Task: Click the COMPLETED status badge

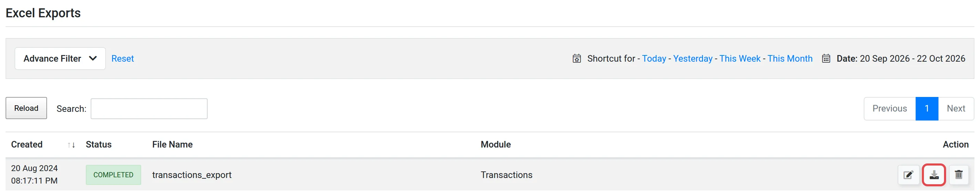Action: [x=114, y=175]
